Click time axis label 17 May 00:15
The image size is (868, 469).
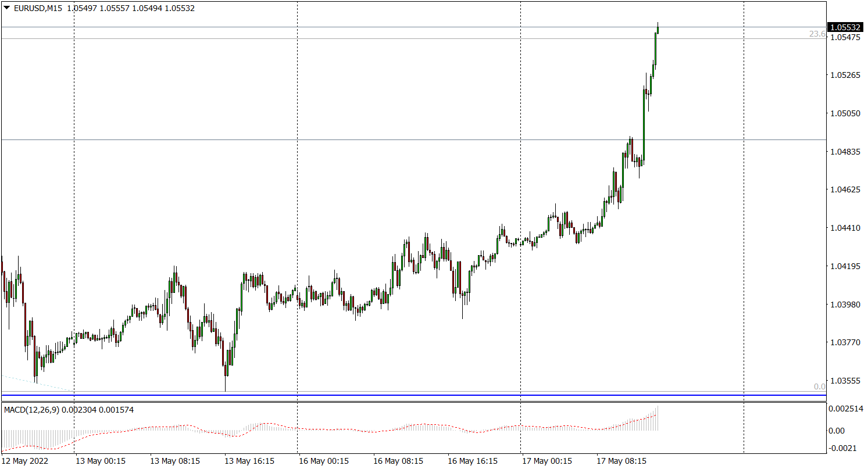tap(547, 461)
